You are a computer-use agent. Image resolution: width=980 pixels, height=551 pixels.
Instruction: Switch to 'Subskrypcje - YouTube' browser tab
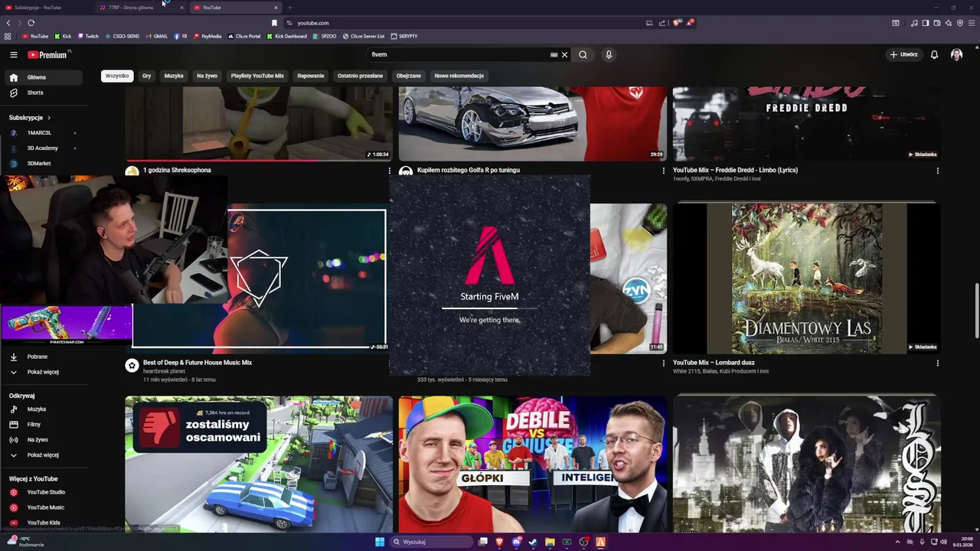pyautogui.click(x=46, y=8)
